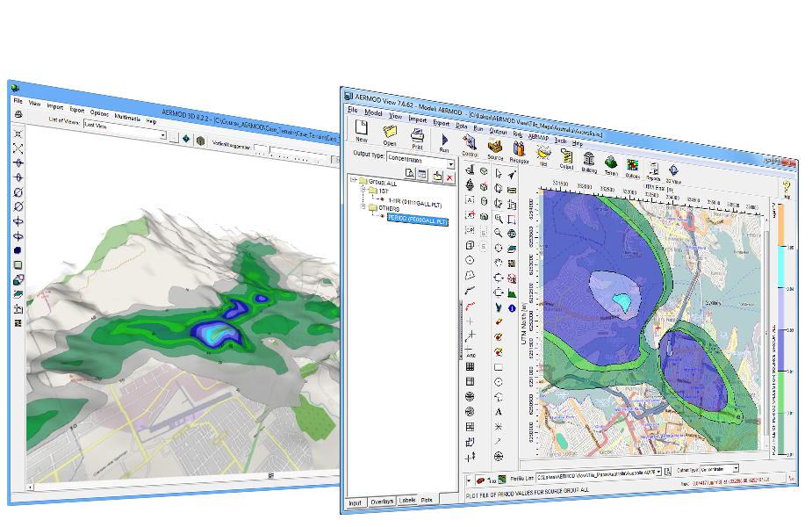Open the AERMAP menu

pos(538,137)
